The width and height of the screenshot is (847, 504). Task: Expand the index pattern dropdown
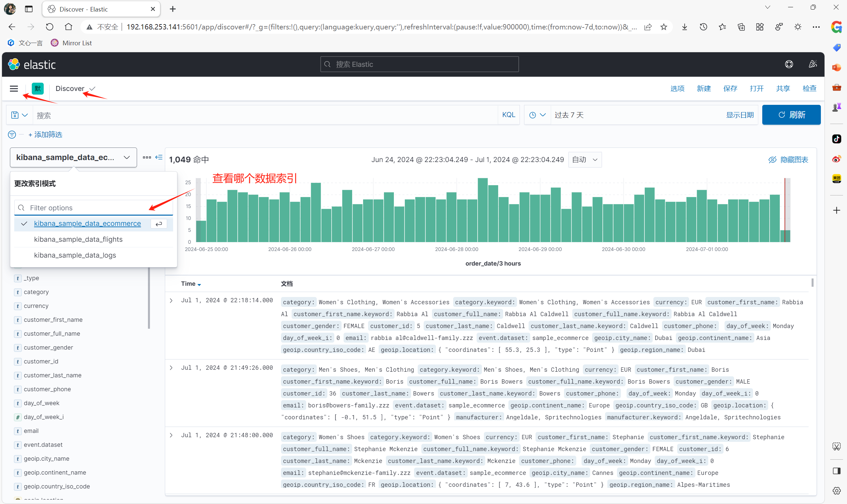[x=73, y=157]
